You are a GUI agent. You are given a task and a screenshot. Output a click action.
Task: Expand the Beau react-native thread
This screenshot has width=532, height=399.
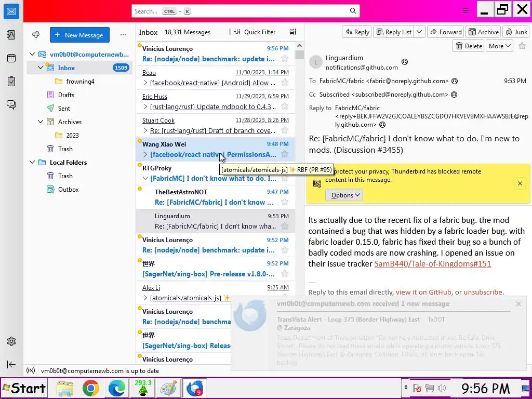pyautogui.click(x=145, y=83)
